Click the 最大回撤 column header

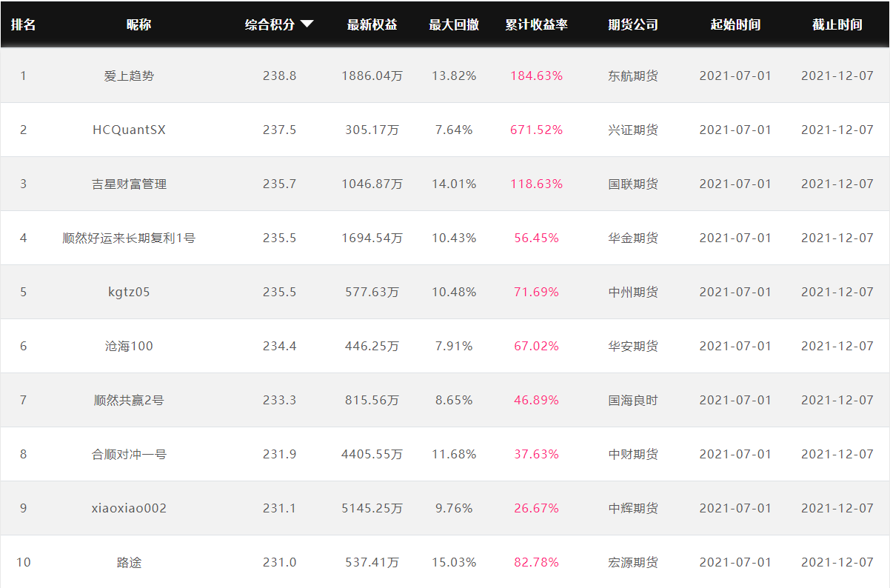pyautogui.click(x=454, y=24)
